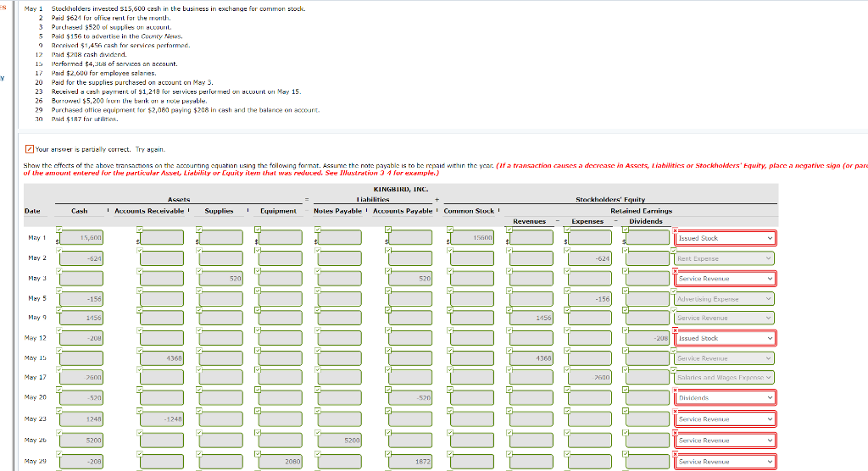
Task: Click the May 1 Cash field showing 15,600
Action: (81, 238)
